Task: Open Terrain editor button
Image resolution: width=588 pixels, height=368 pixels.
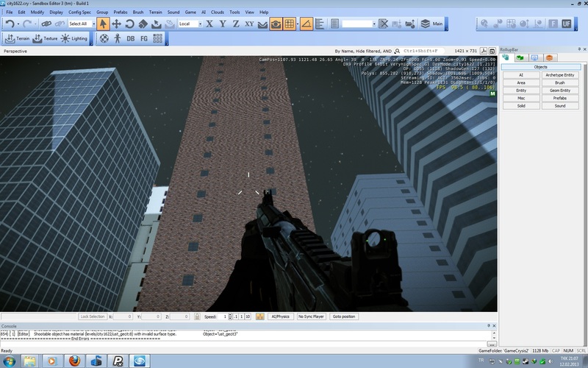Action: point(17,38)
